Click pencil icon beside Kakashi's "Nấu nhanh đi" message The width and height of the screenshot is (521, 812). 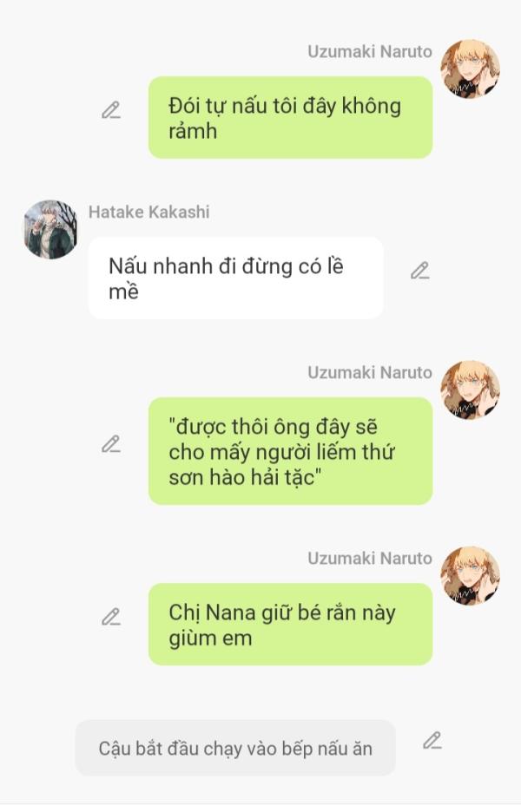click(x=420, y=271)
